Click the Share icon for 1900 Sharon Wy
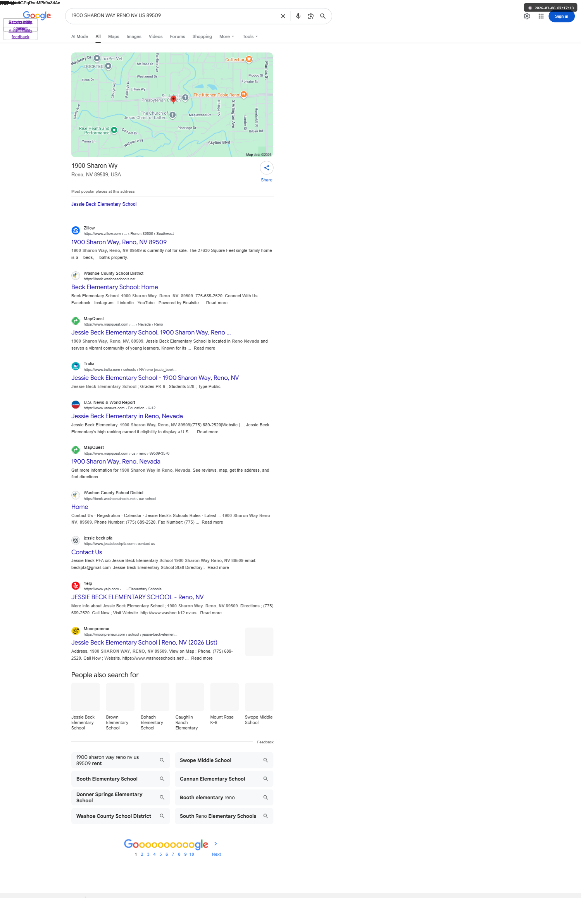Screen dimensions: 588x898 267,168
